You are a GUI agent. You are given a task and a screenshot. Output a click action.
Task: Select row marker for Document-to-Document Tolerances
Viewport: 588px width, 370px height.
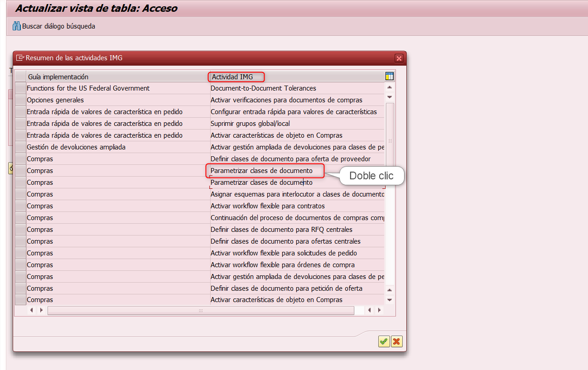coord(20,88)
